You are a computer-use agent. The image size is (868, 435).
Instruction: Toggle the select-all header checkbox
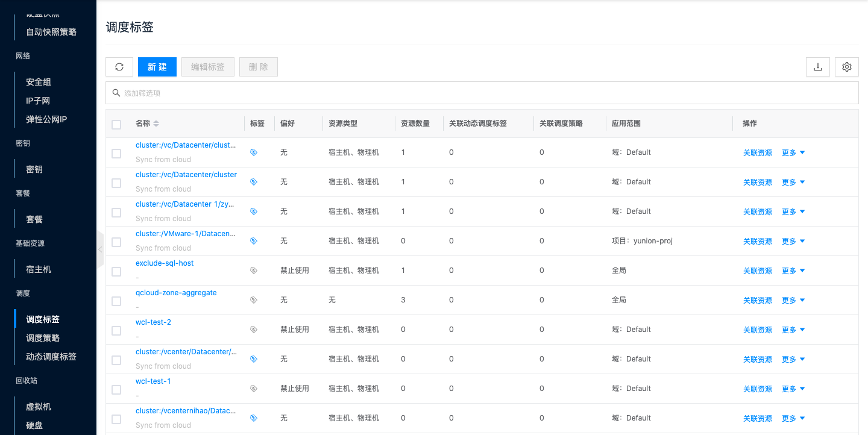tap(116, 124)
